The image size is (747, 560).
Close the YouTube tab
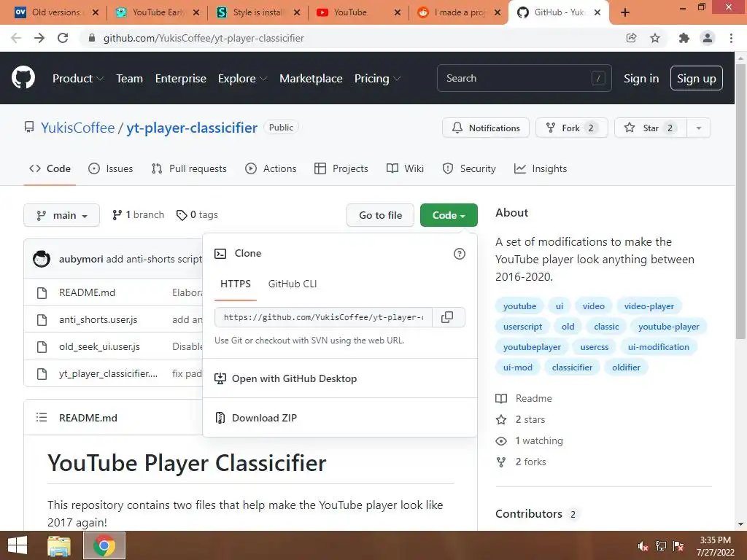click(398, 12)
